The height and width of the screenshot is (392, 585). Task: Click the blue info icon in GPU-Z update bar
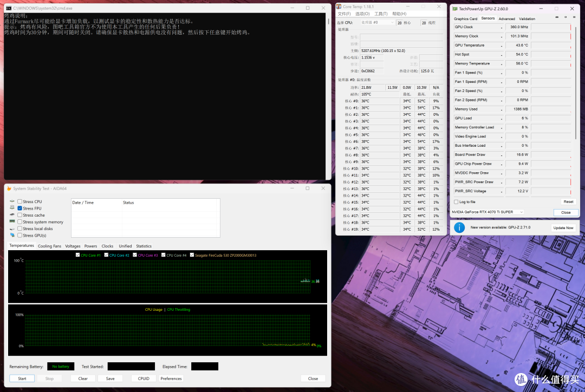[x=459, y=227]
